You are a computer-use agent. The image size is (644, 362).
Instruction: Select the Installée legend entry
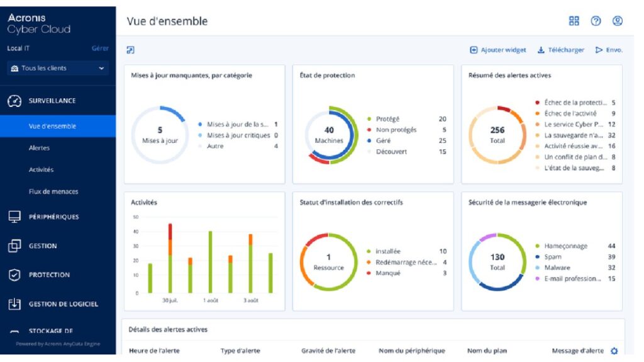coord(406,251)
